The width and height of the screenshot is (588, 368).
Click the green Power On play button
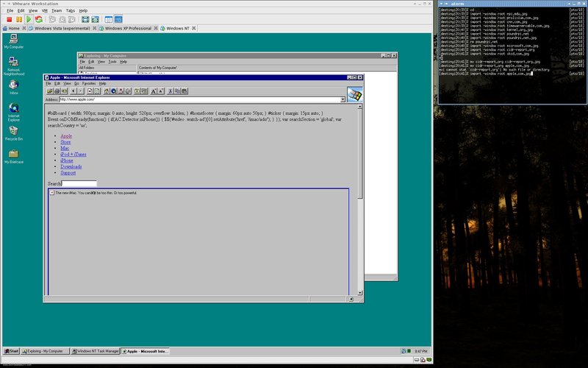pos(29,19)
